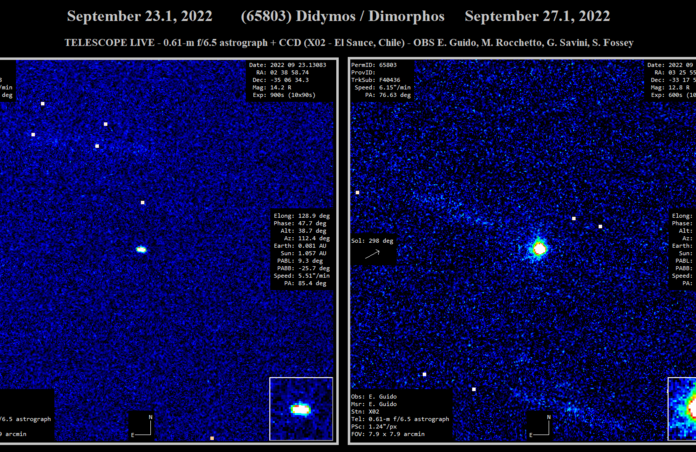Image resolution: width=696 pixels, height=452 pixels.
Task: Click "Elong: 128.9 deg" value
Action: click(301, 216)
